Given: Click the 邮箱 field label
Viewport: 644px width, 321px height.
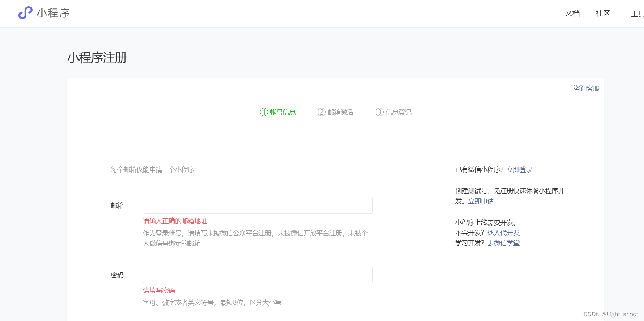Looking at the screenshot, I should (117, 206).
